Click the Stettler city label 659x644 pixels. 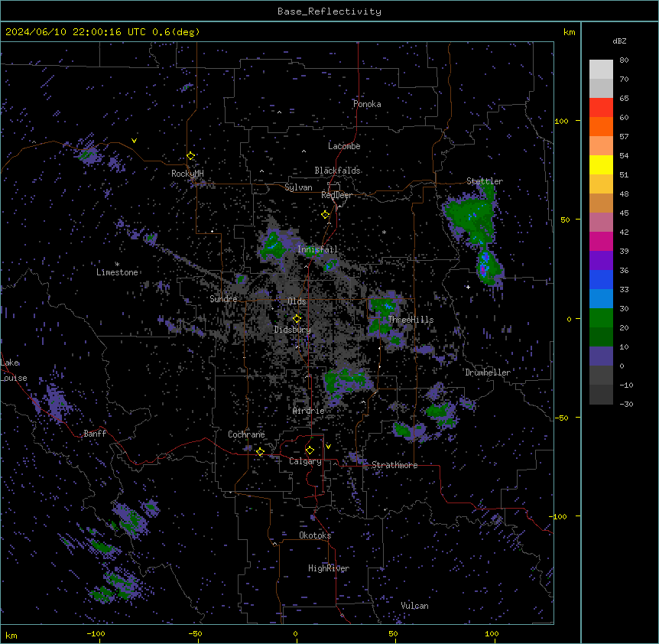click(485, 181)
